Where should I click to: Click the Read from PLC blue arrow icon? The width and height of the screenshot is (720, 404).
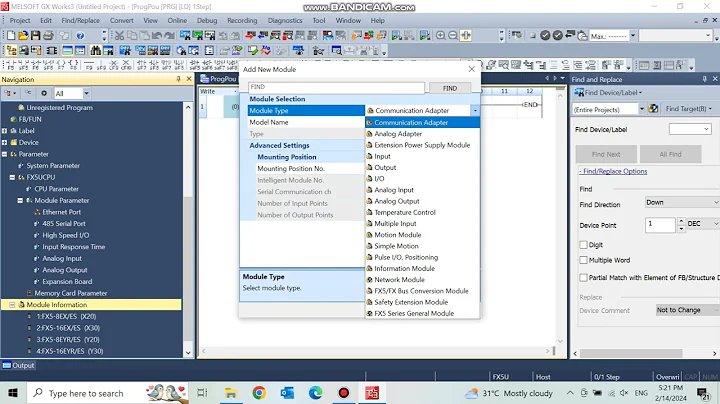(x=263, y=35)
